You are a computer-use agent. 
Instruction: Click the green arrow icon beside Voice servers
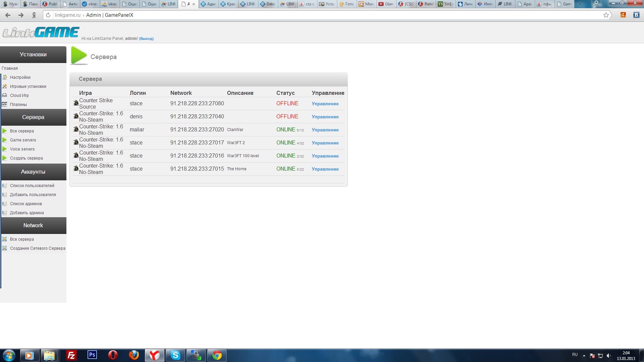coord(5,149)
